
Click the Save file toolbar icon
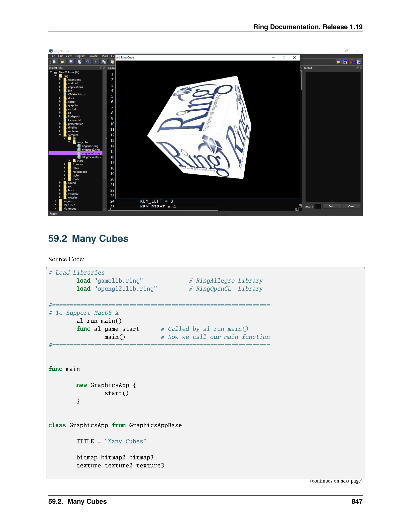(x=71, y=62)
